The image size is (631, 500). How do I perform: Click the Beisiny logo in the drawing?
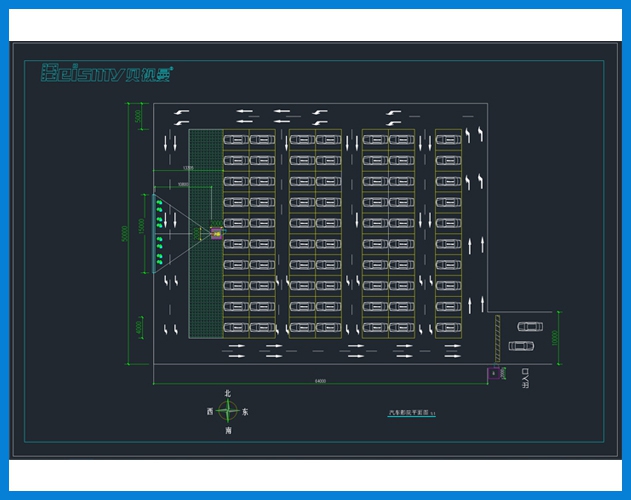point(107,73)
